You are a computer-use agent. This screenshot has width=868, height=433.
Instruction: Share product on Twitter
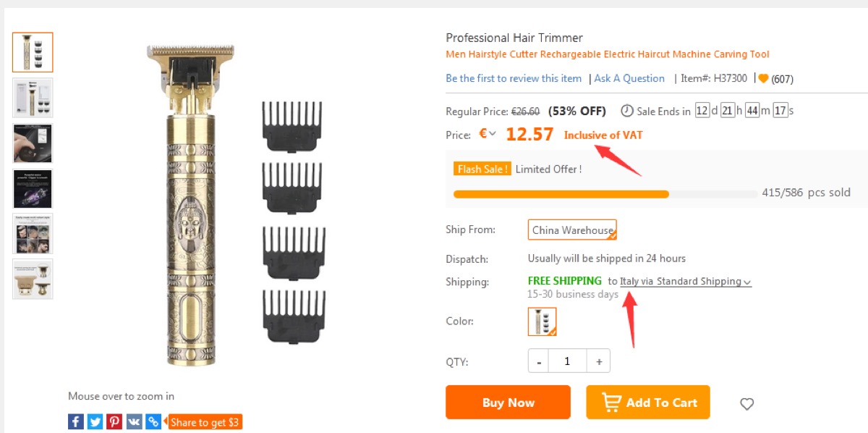[x=95, y=421]
